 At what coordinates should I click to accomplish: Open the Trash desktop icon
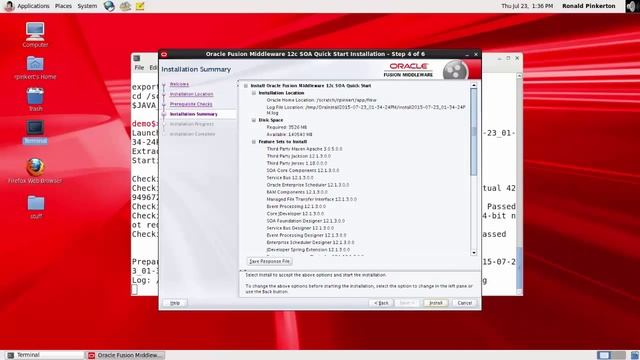tap(35, 99)
